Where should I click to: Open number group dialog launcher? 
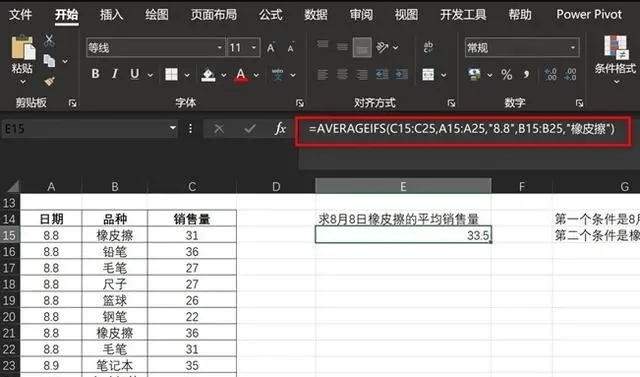click(x=580, y=103)
